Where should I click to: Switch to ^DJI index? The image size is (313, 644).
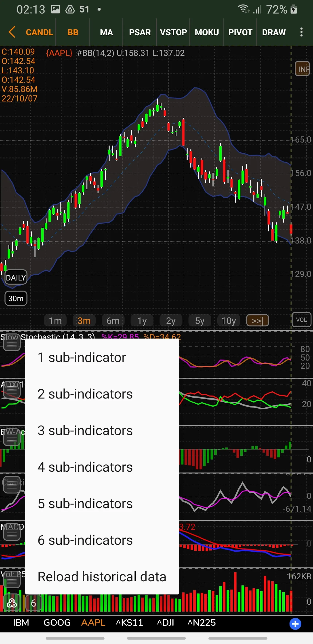pos(165,623)
